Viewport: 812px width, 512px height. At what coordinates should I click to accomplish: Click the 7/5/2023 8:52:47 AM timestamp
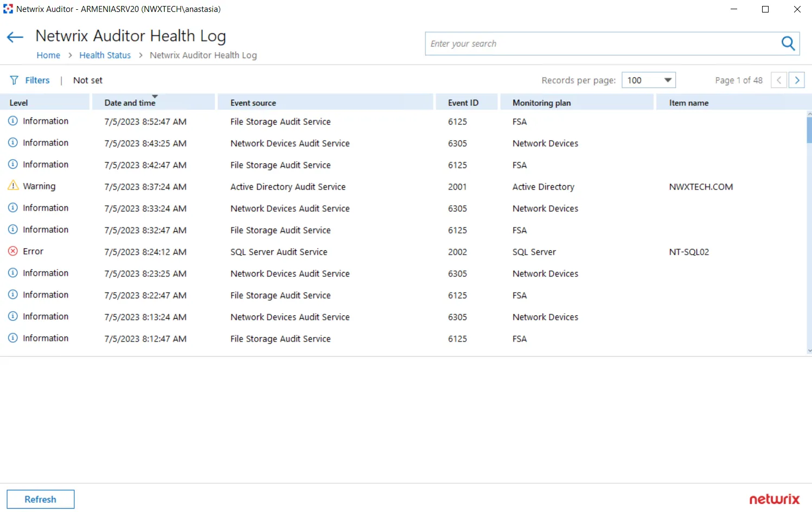pos(145,122)
